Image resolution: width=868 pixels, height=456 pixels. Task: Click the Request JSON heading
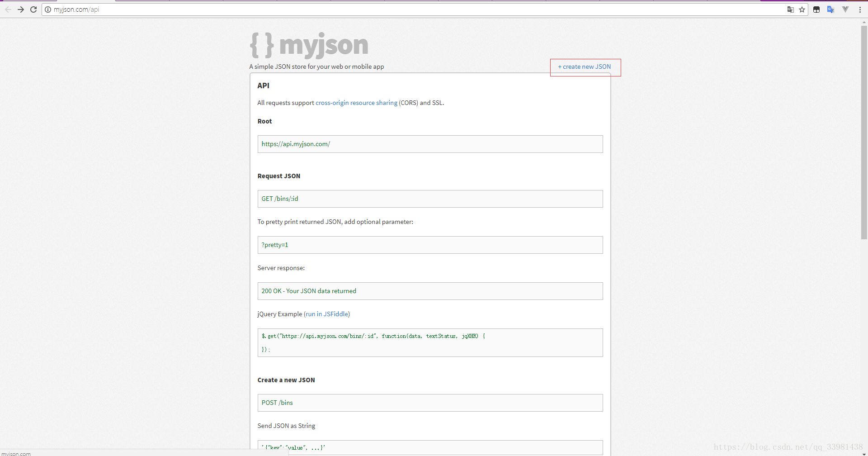pyautogui.click(x=279, y=176)
